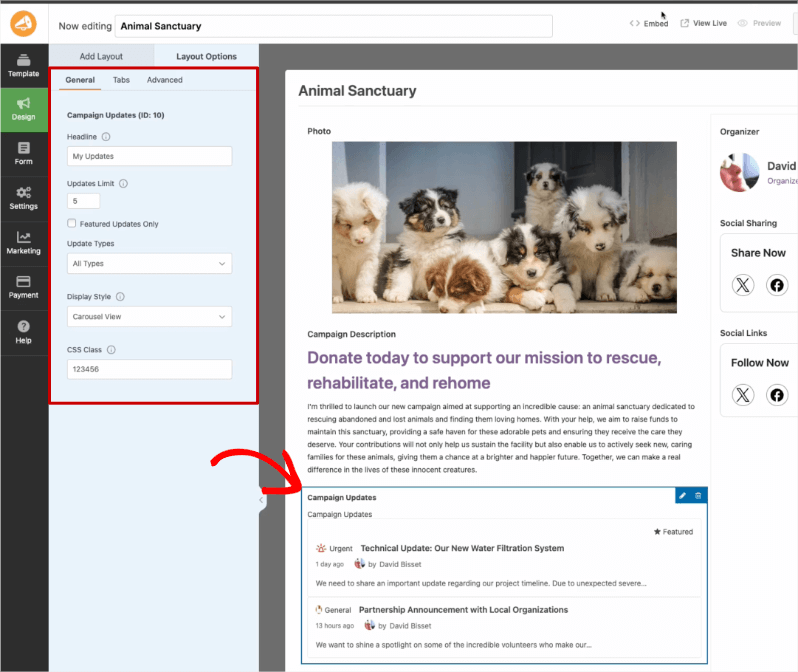The height and width of the screenshot is (672, 798).
Task: Open the Display Style Carousel View dropdown
Action: 149,316
